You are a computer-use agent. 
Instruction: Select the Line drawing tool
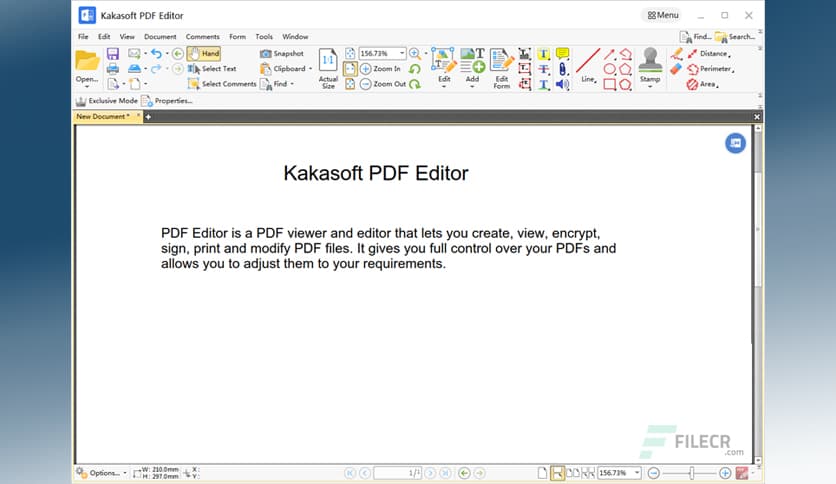588,67
